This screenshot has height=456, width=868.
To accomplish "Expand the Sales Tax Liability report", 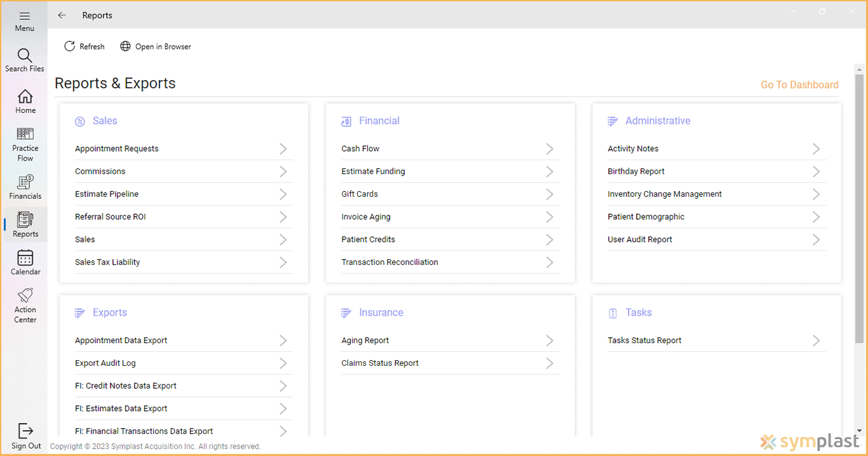I will point(283,262).
